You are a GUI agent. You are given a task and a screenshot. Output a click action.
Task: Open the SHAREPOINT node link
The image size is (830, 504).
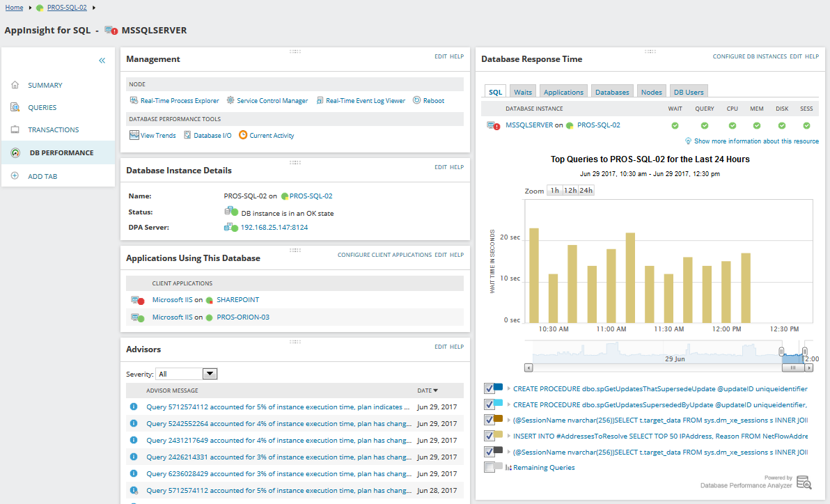point(237,299)
